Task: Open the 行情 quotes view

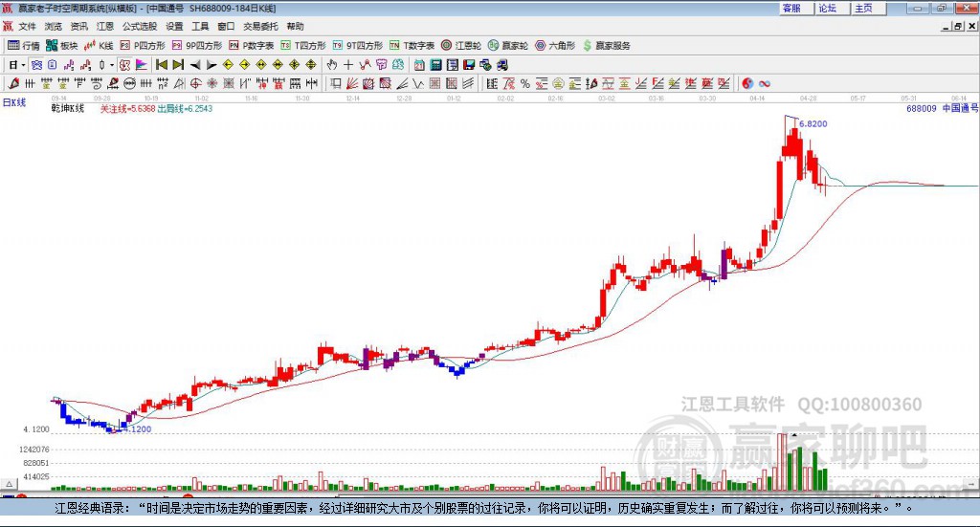Action: click(x=23, y=46)
